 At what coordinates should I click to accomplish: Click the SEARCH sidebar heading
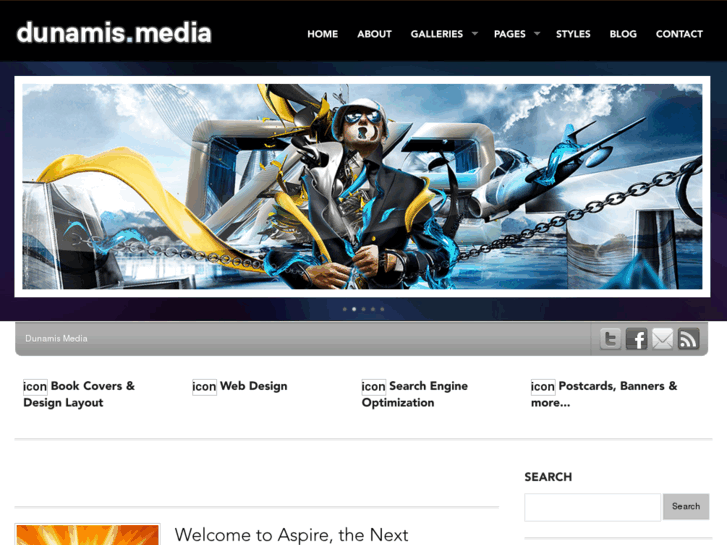[x=548, y=477]
